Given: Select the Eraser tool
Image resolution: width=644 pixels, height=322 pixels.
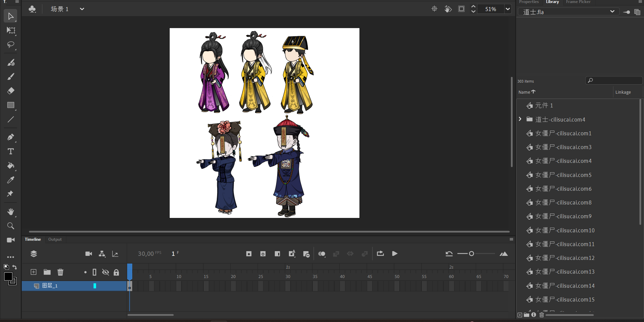Looking at the screenshot, I should pos(11,91).
